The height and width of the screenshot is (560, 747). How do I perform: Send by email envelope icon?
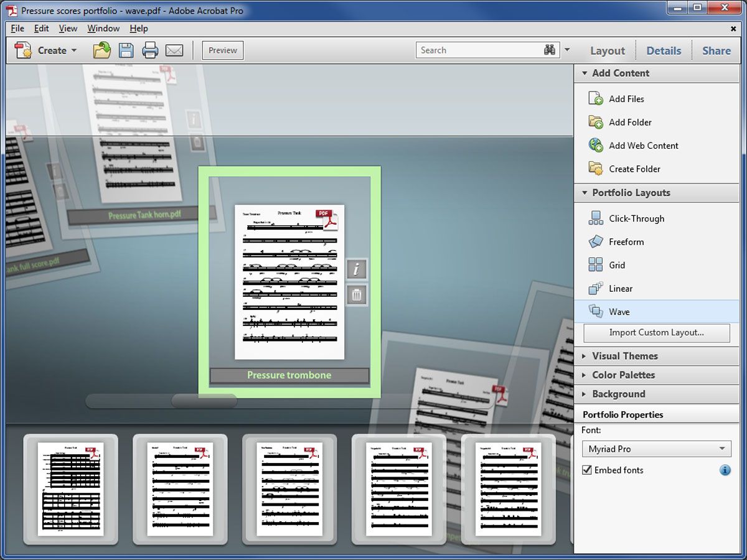pos(174,50)
